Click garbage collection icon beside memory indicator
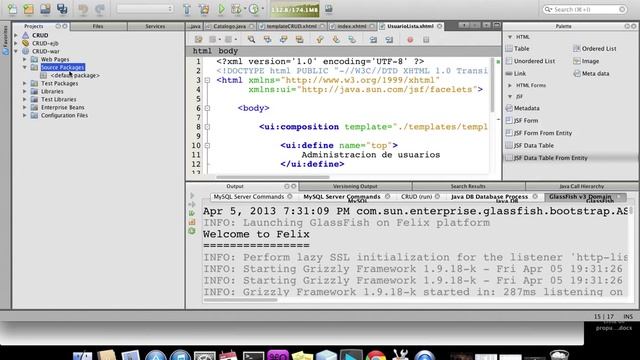 click(328, 9)
